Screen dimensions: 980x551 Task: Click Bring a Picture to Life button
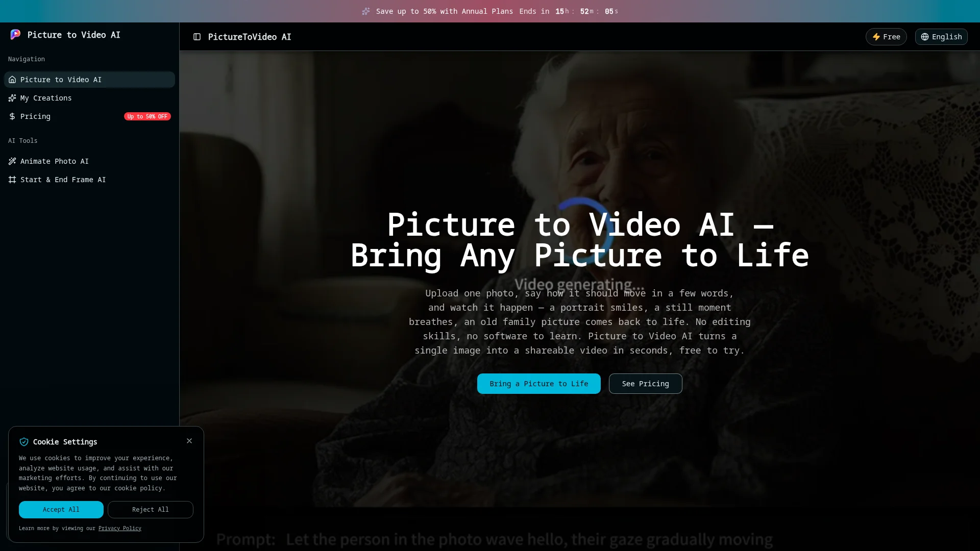pos(539,384)
